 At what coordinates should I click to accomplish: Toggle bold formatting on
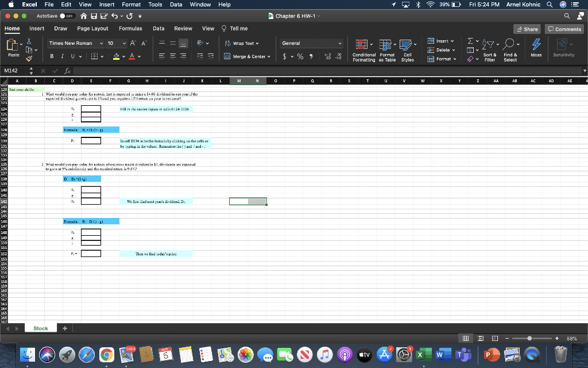click(52, 56)
